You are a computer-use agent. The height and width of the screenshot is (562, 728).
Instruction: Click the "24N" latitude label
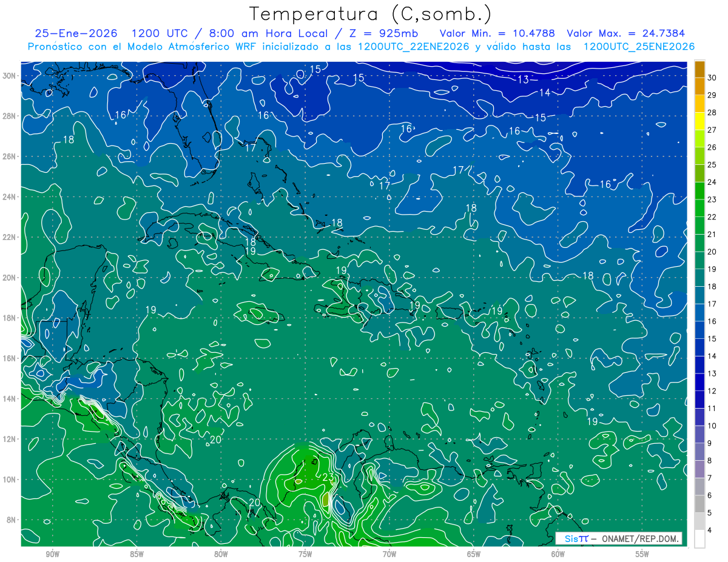pyautogui.click(x=10, y=197)
